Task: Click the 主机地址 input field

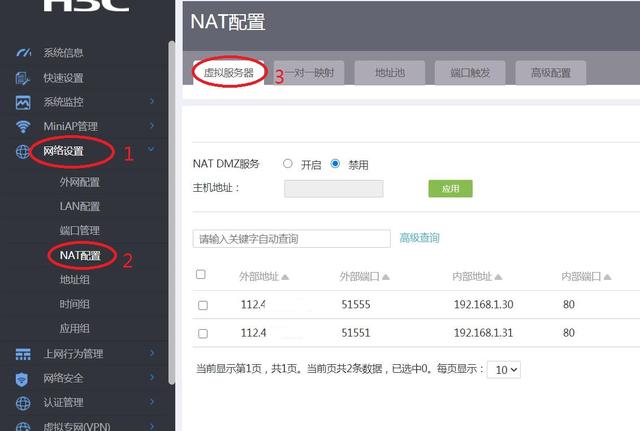Action: 334,189
